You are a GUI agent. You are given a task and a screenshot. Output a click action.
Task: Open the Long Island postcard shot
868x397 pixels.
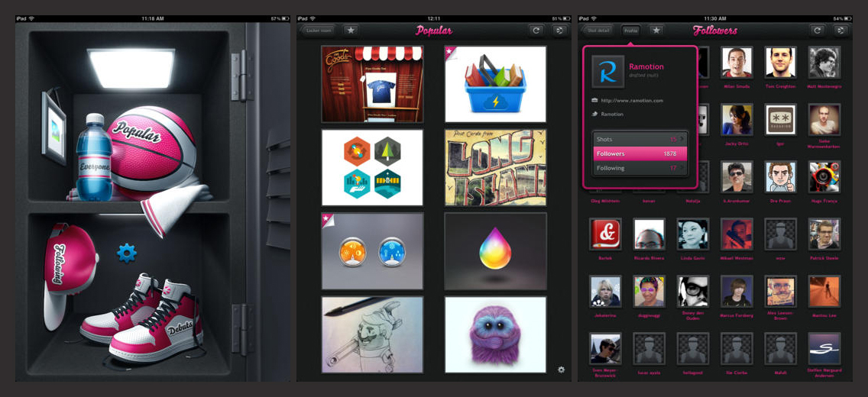click(495, 167)
